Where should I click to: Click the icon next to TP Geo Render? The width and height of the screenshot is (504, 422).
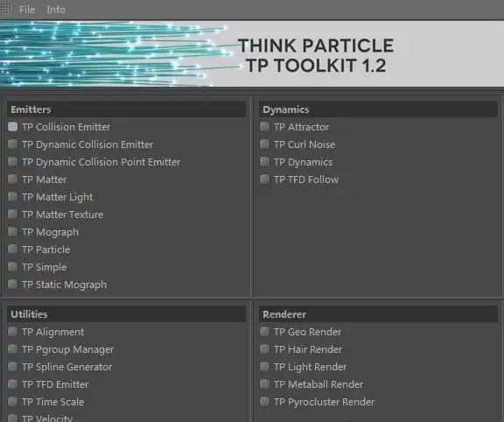coord(264,331)
